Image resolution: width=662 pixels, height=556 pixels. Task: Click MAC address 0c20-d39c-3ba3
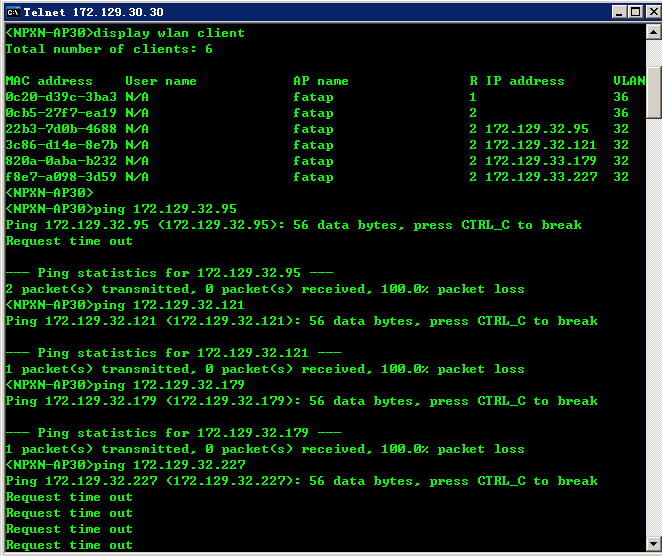pyautogui.click(x=61, y=97)
